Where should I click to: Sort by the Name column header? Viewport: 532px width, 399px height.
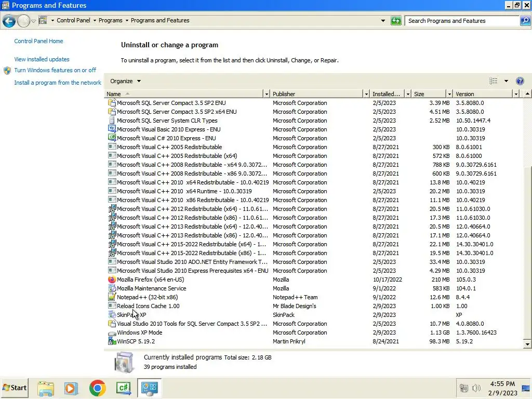click(x=184, y=94)
